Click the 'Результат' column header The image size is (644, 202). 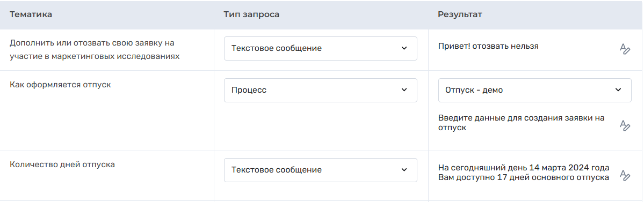[460, 15]
